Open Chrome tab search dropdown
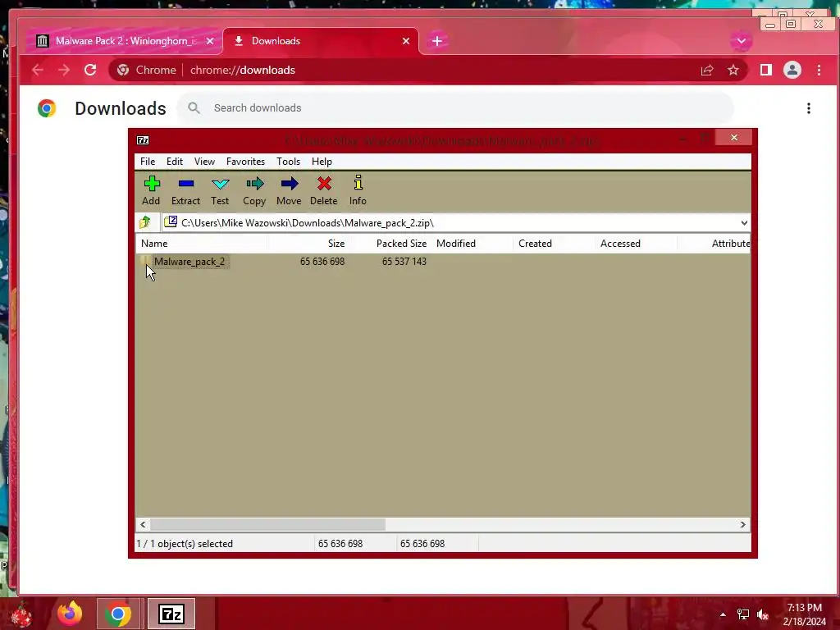This screenshot has height=630, width=840. pos(742,41)
